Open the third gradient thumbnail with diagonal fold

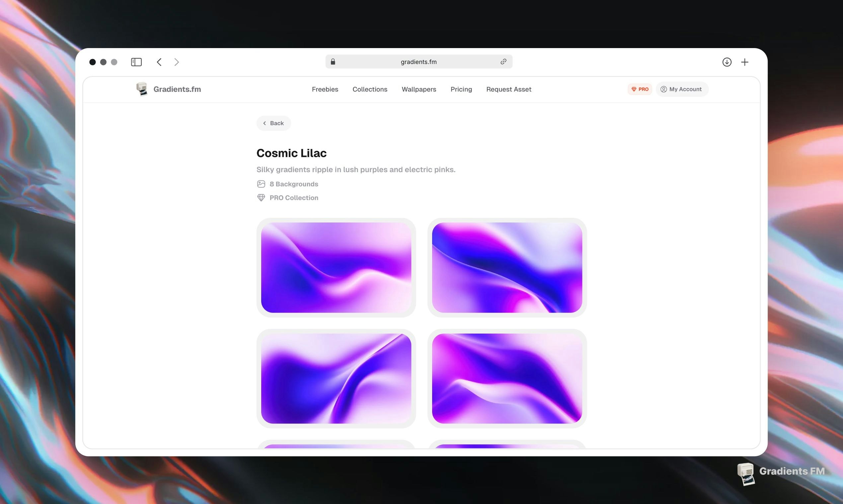tap(336, 378)
